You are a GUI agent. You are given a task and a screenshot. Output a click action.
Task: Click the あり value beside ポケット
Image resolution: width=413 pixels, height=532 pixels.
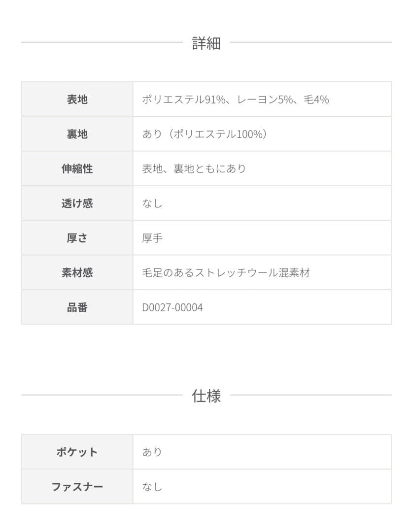[152, 452]
